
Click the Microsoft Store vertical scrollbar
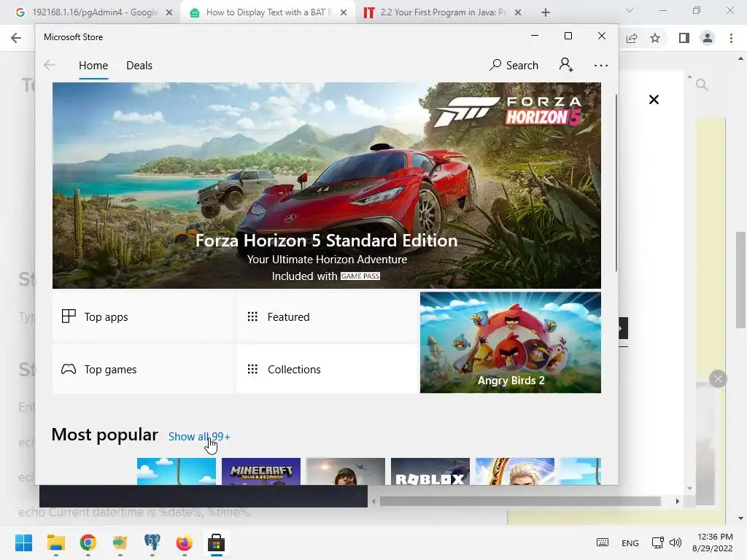click(x=616, y=183)
